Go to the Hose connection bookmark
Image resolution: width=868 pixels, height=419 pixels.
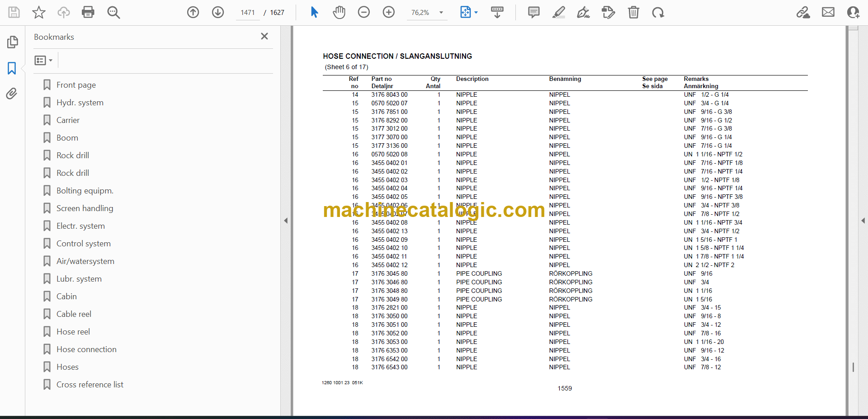coord(86,349)
